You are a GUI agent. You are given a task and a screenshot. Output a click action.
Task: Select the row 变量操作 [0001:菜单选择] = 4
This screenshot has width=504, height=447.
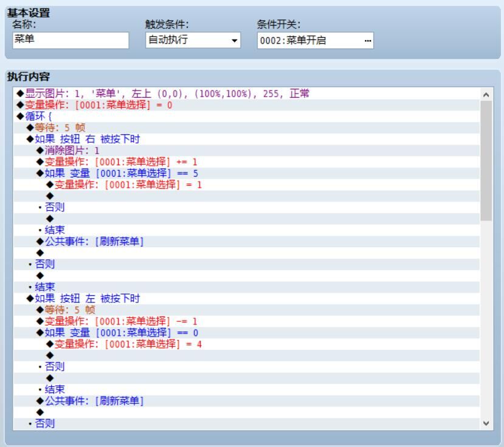247,344
